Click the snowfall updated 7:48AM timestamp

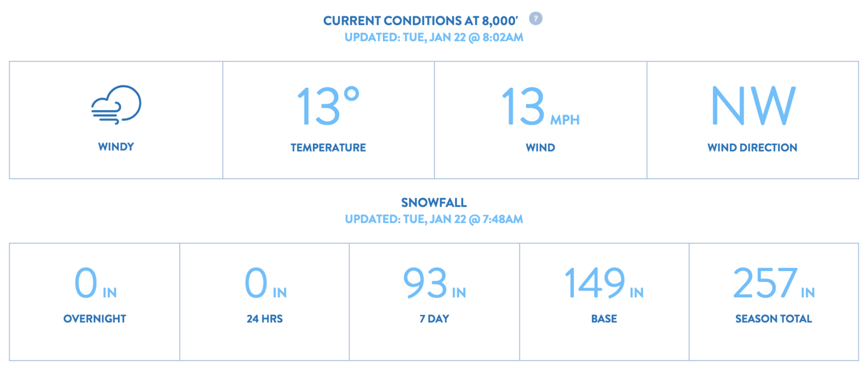tap(434, 219)
